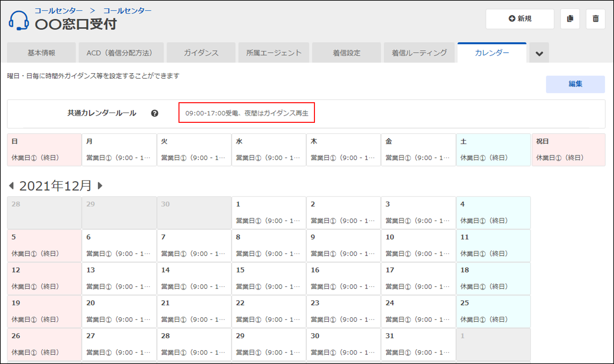
Task: Select December 6 calendar cell
Action: tap(119, 246)
